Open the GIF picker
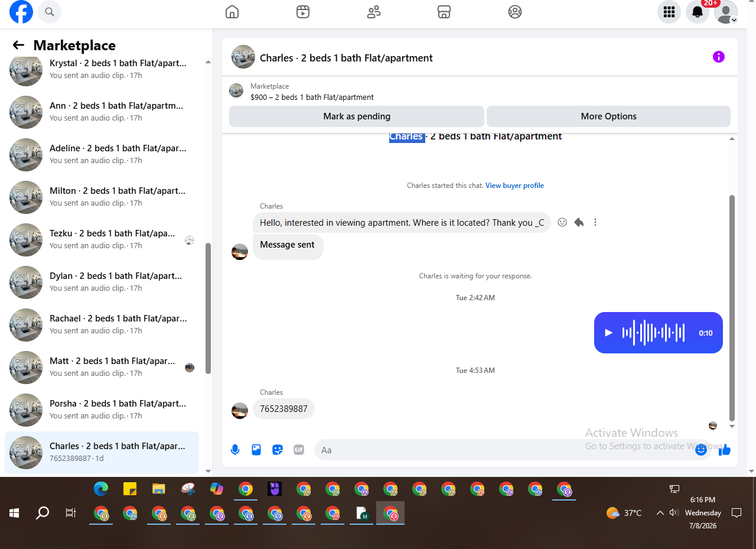 pyautogui.click(x=299, y=450)
